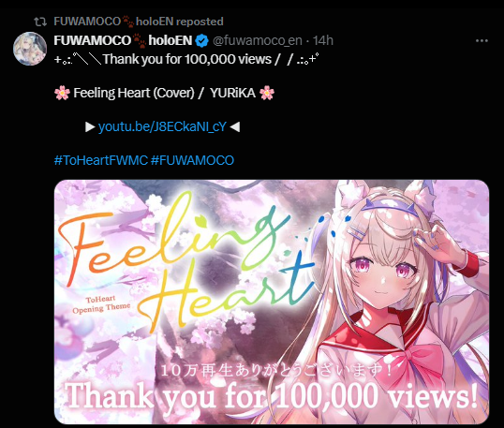Open the Feeling Heart cover image
Viewport: 504px width, 428px height.
click(272, 303)
